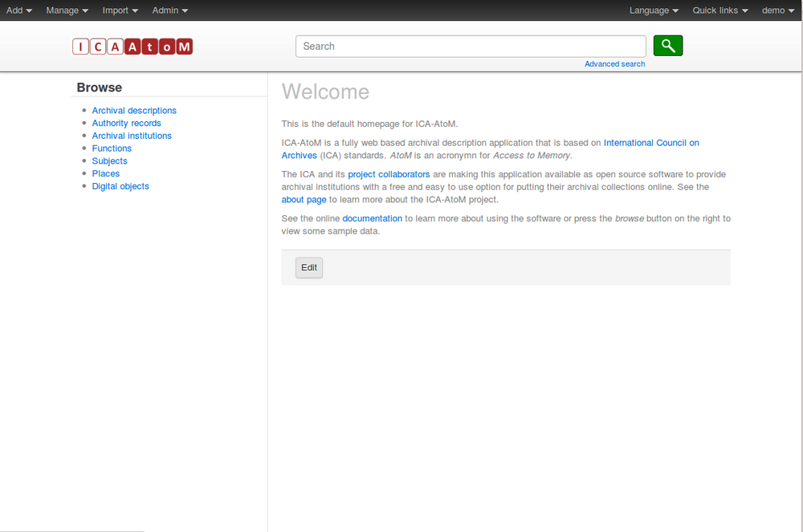
Task: Browse Archival descriptions from the sidebar
Action: [134, 110]
